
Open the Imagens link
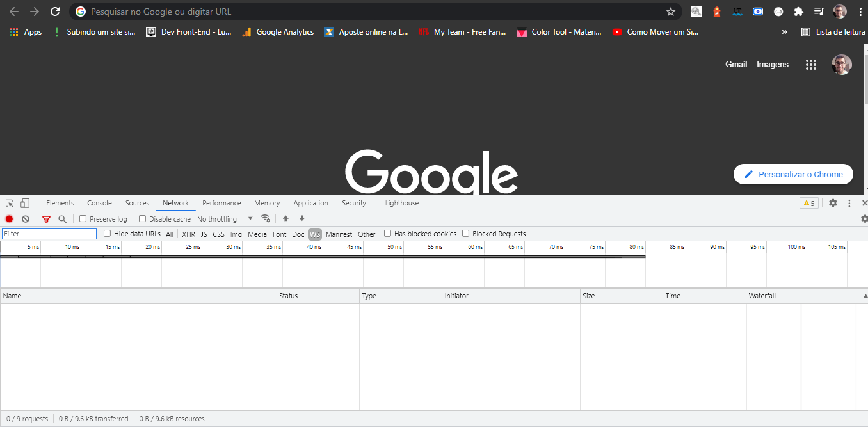773,64
